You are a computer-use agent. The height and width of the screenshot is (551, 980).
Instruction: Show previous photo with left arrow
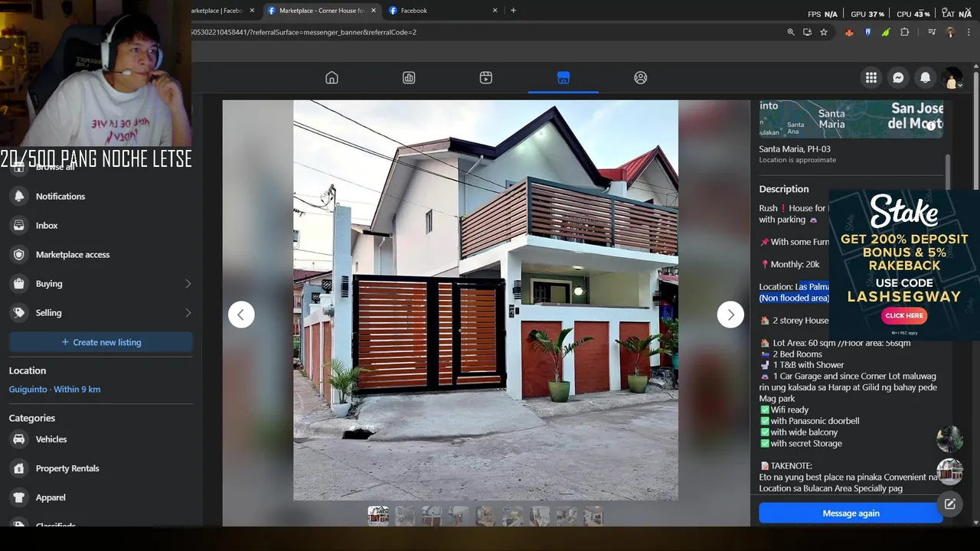click(x=241, y=315)
